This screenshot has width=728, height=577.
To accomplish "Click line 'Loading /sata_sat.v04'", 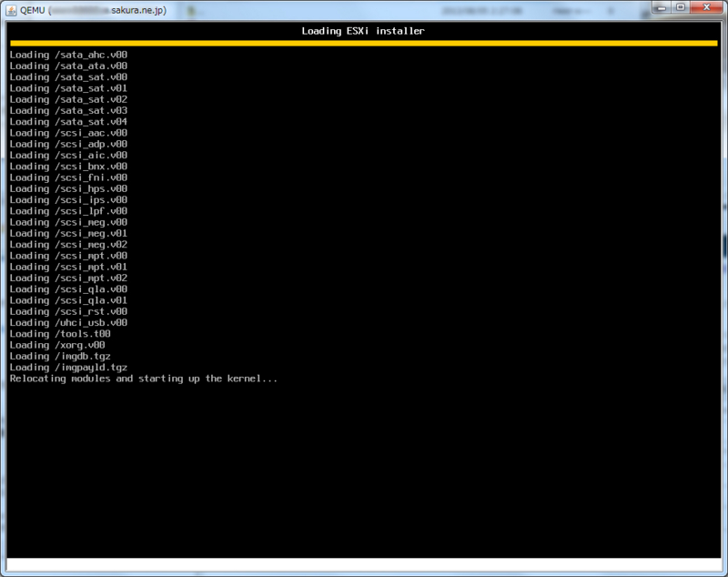I will 68,122.
